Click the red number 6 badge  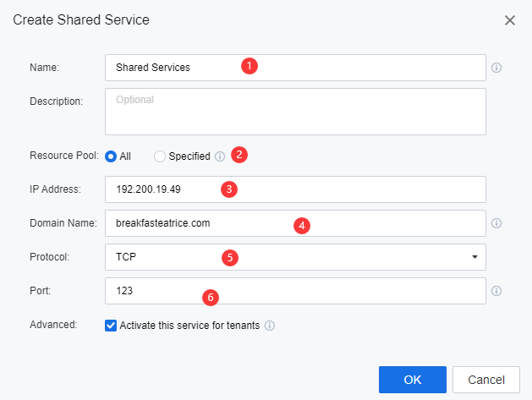(x=211, y=297)
